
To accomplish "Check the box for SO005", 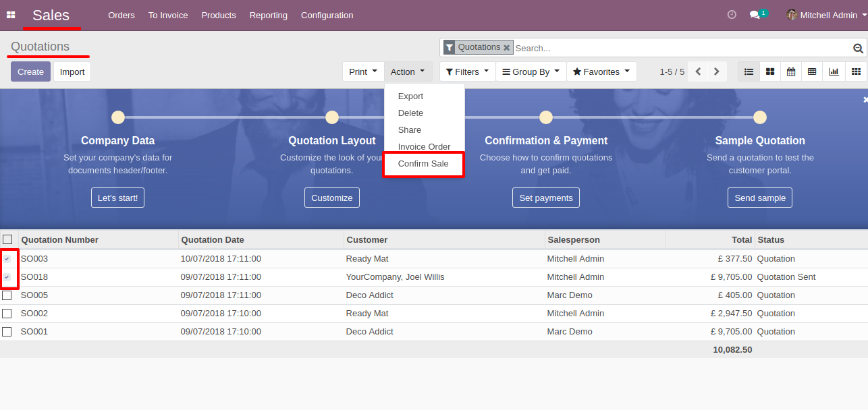I will (7, 295).
